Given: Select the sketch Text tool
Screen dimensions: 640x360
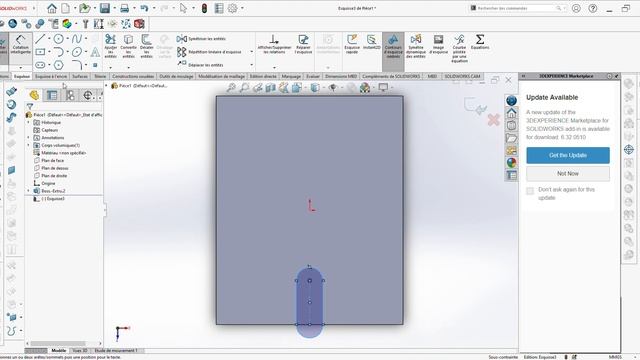Looking at the screenshot, I should [x=95, y=52].
